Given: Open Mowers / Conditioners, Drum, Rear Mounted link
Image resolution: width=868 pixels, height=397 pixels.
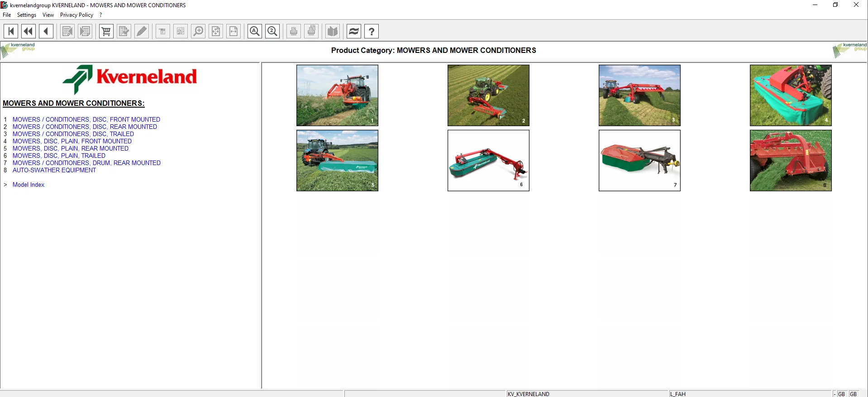Looking at the screenshot, I should (x=86, y=163).
